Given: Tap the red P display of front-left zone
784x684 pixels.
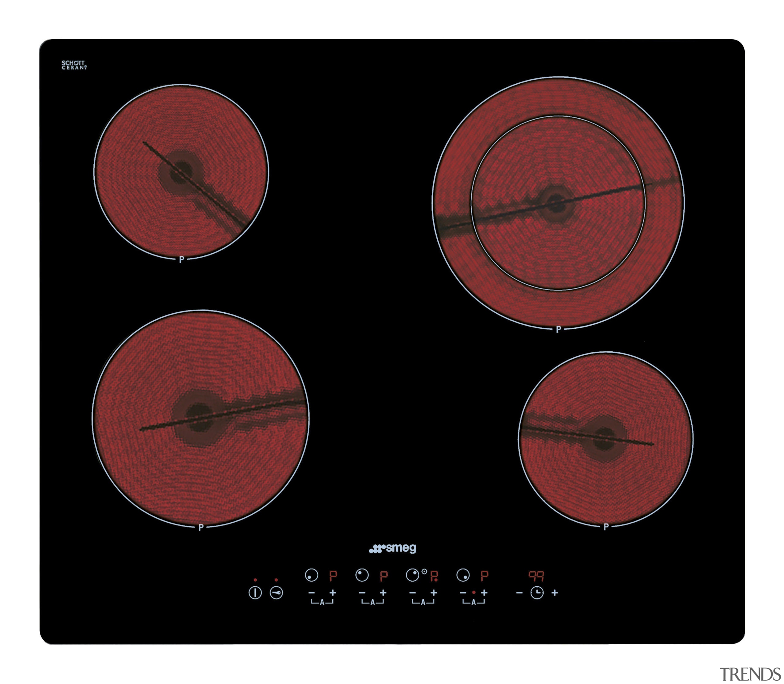Looking at the screenshot, I should point(333,576).
